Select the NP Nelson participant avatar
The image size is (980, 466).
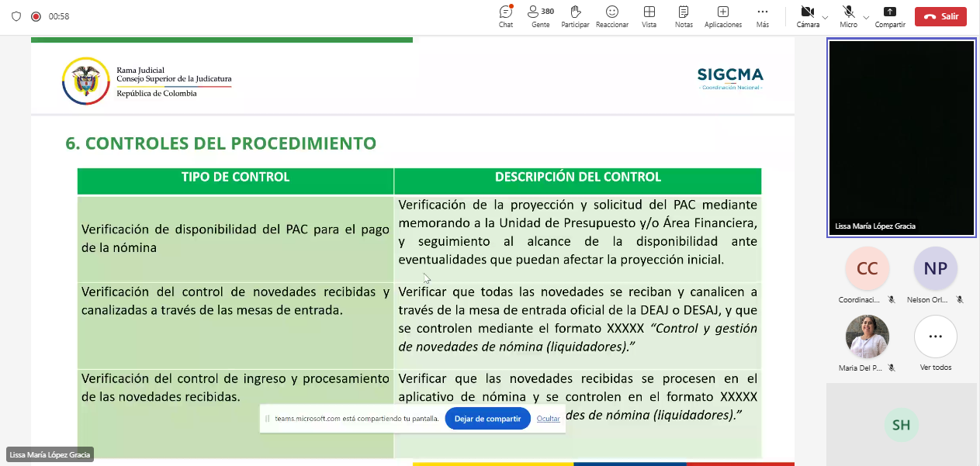(x=935, y=268)
